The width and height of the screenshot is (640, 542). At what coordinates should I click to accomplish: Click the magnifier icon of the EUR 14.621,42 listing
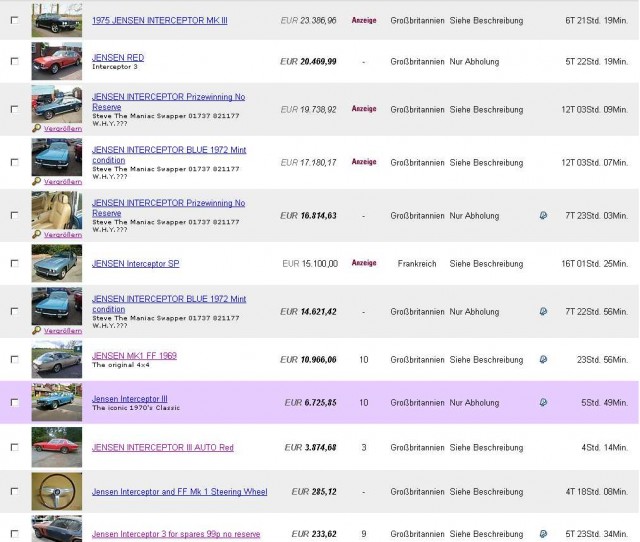pos(37,330)
